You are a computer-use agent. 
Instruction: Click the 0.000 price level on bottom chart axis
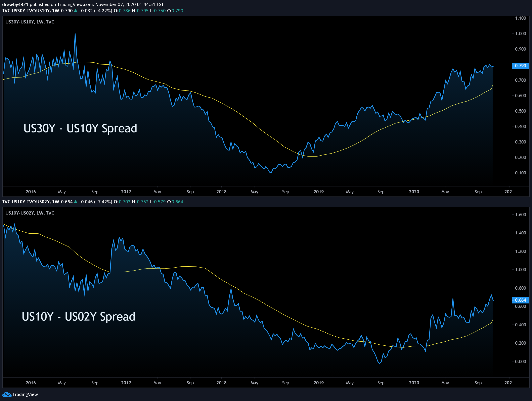coord(521,361)
